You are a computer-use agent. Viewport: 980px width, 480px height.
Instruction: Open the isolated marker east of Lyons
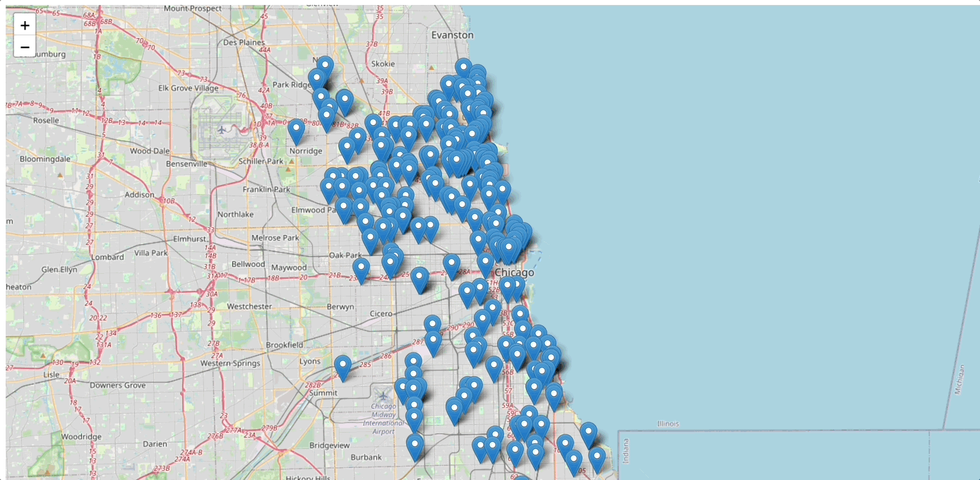tap(343, 367)
